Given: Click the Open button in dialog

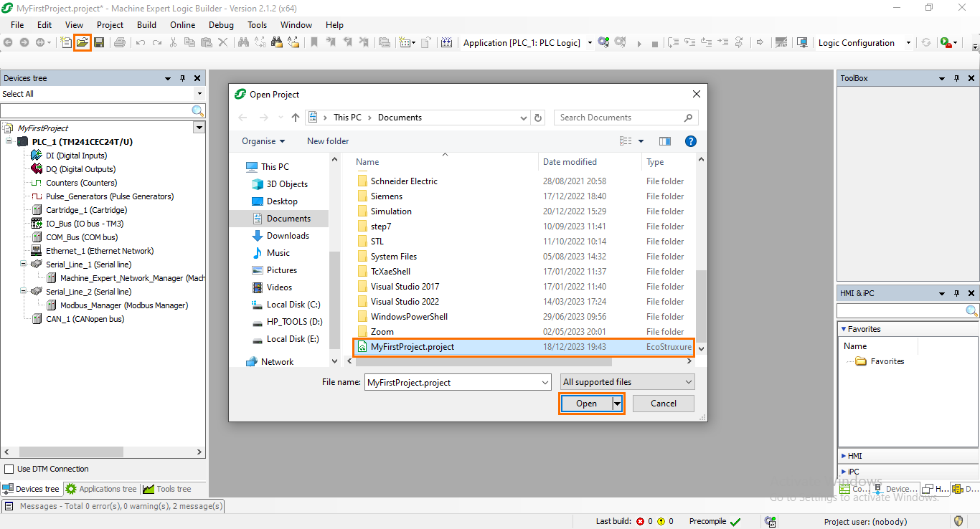Looking at the screenshot, I should (587, 404).
